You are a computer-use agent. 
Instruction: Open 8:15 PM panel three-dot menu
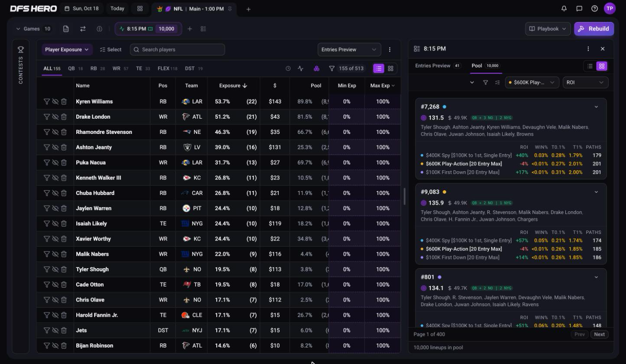tap(588, 49)
